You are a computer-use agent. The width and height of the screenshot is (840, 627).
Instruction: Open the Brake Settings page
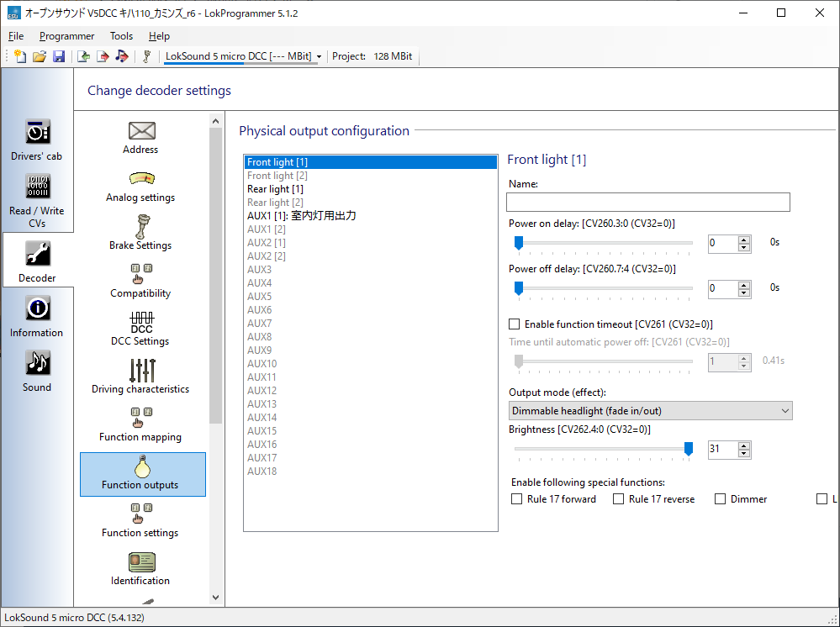click(x=141, y=233)
